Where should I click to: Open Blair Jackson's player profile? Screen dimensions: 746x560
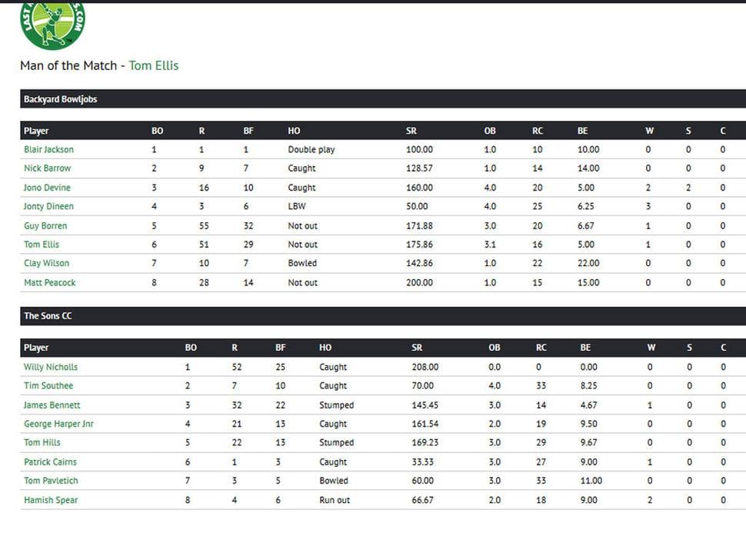click(x=48, y=149)
